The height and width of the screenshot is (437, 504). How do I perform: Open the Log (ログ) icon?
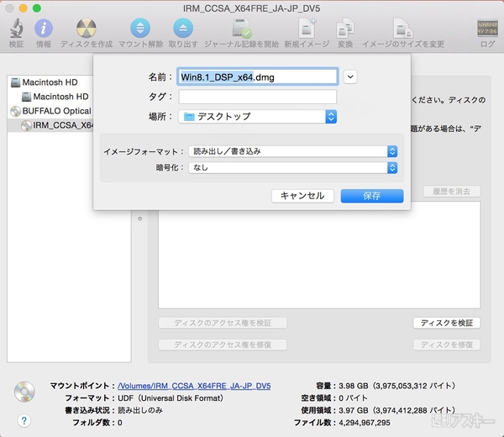point(487,29)
